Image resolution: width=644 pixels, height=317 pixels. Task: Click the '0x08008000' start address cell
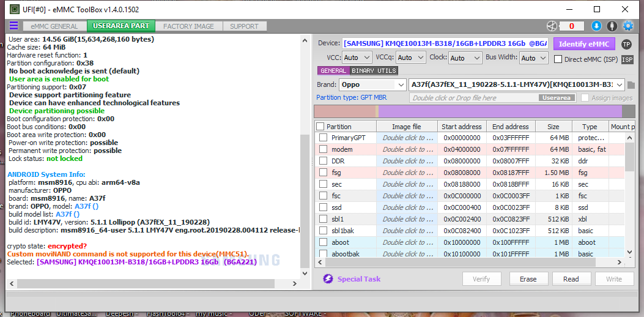click(x=462, y=173)
